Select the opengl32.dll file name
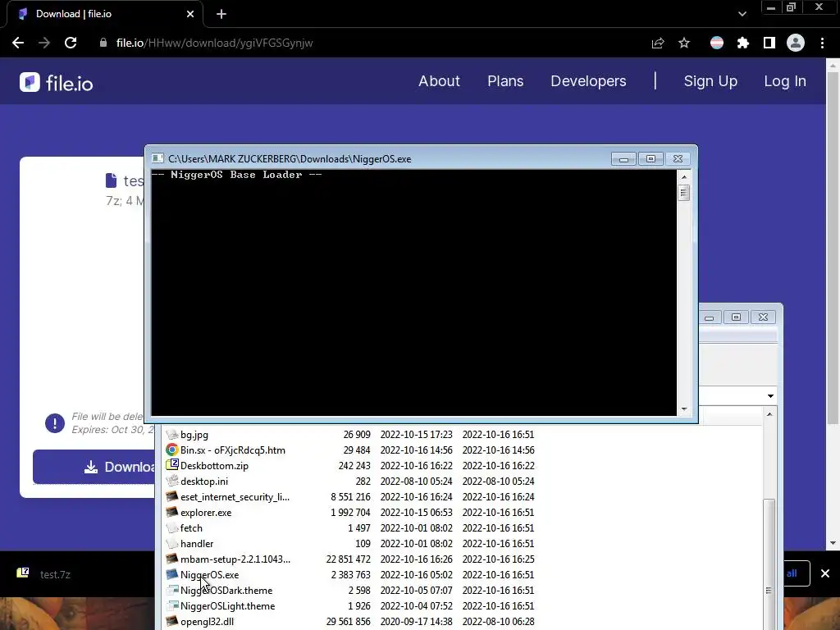The width and height of the screenshot is (840, 630). pos(207,622)
